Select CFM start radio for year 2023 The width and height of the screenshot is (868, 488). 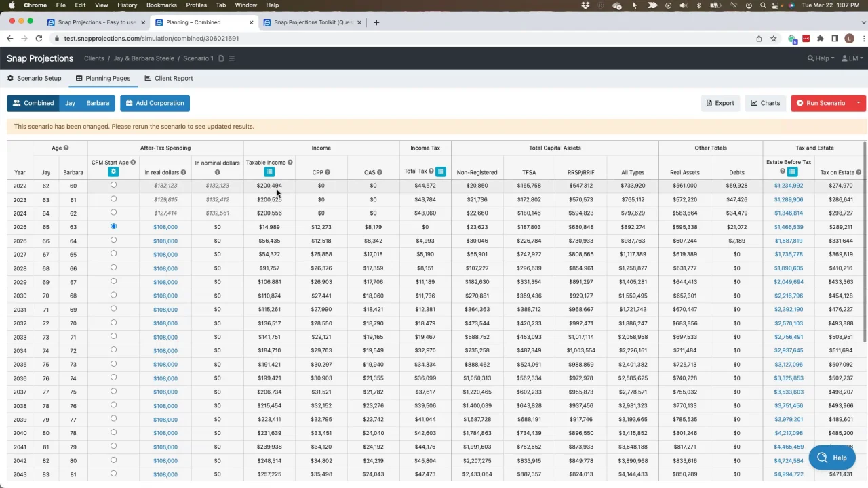[x=113, y=199]
